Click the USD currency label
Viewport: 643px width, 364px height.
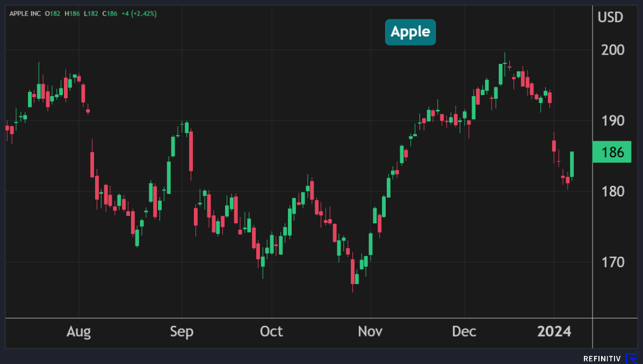(610, 17)
